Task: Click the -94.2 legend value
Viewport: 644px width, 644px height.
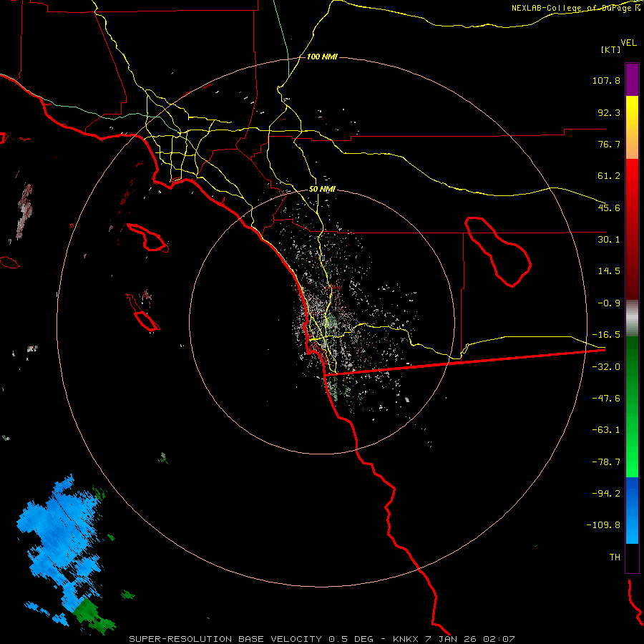Action: 606,493
